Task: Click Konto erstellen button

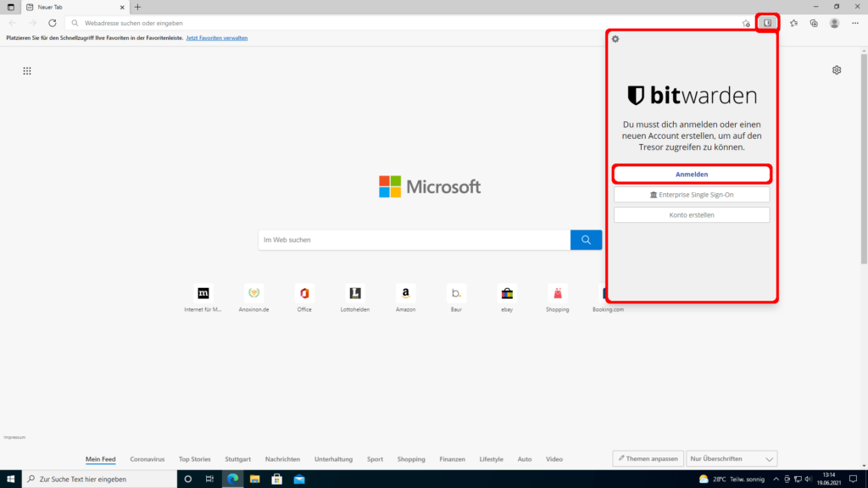Action: click(x=692, y=215)
